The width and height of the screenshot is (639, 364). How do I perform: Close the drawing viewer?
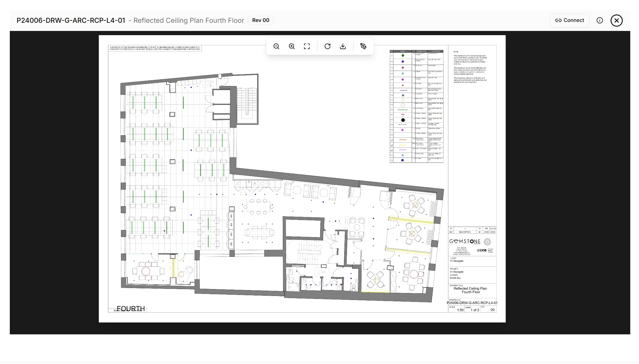pyautogui.click(x=616, y=20)
